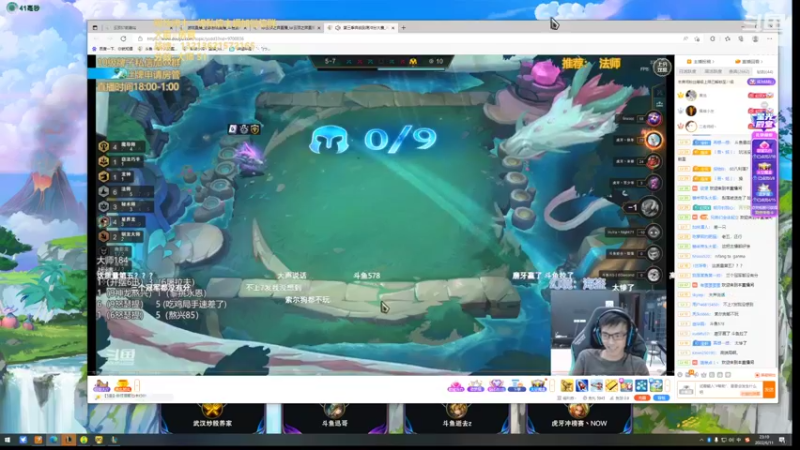
Task: Open the 斗鱼逍去z card on the desktop
Action: [x=457, y=418]
